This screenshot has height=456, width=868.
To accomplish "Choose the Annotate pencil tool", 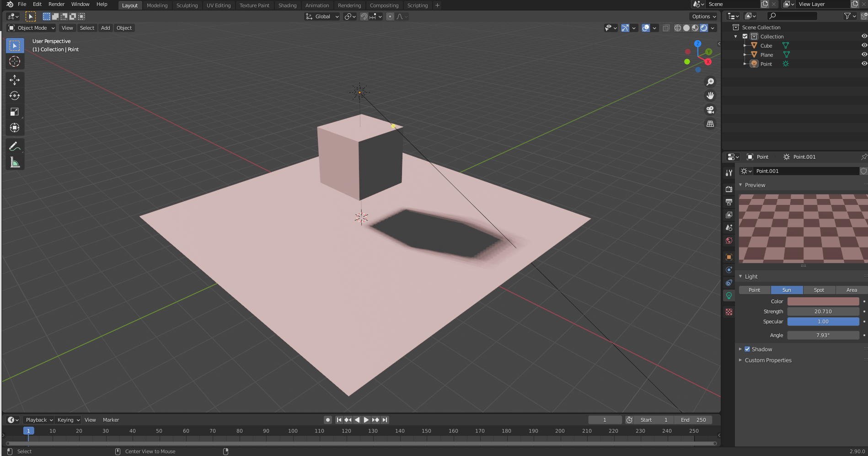I will (x=15, y=147).
